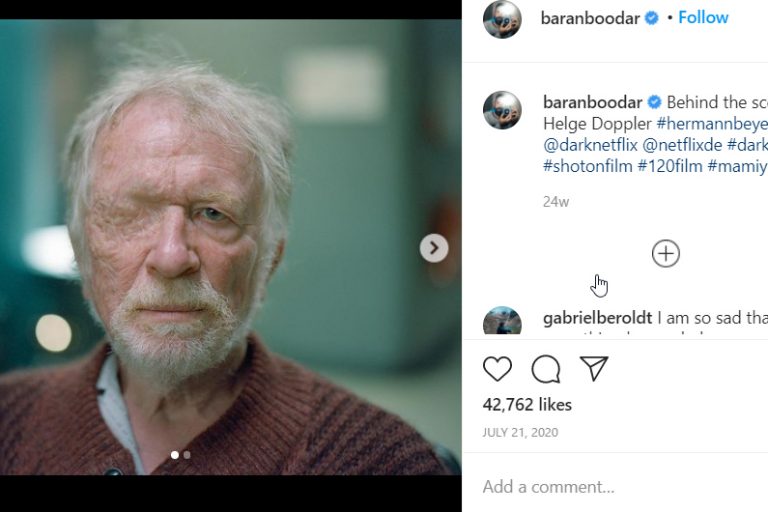
Task: Select the second carousel dot indicator
Action: pos(187,455)
